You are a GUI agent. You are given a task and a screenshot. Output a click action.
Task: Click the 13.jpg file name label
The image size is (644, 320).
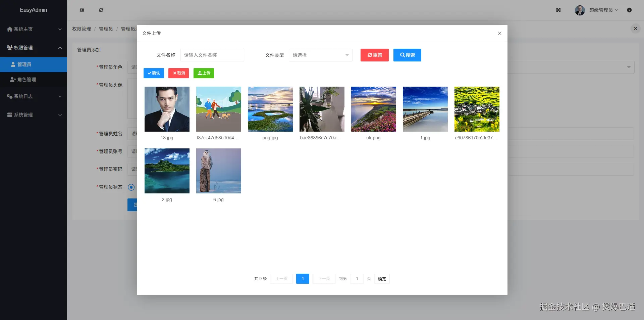point(167,138)
